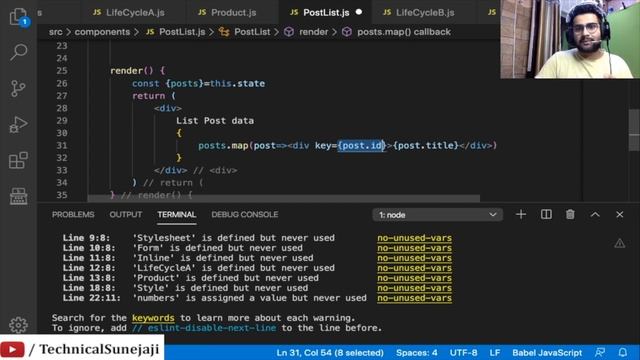Open the Manage gear settings icon
The height and width of the screenshot is (360, 640).
tap(18, 325)
